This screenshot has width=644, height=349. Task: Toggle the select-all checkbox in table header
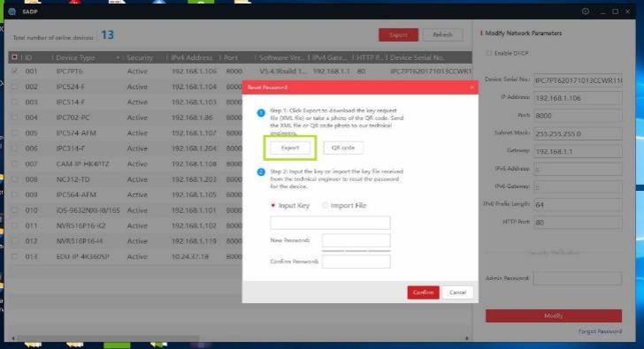[x=14, y=57]
